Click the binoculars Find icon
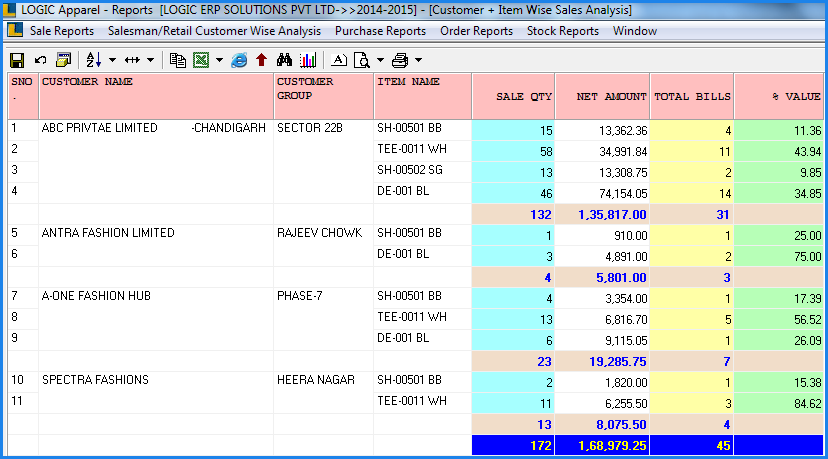The height and width of the screenshot is (459, 828). [x=284, y=60]
